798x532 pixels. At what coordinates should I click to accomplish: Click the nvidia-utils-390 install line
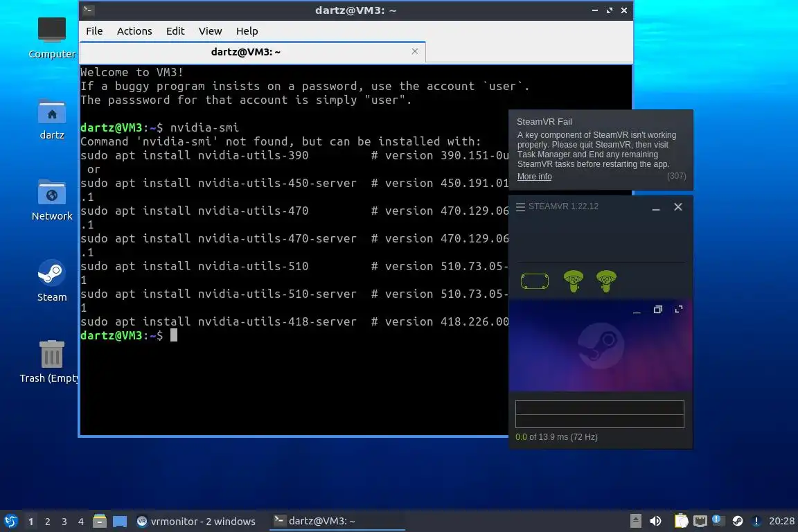(294, 155)
